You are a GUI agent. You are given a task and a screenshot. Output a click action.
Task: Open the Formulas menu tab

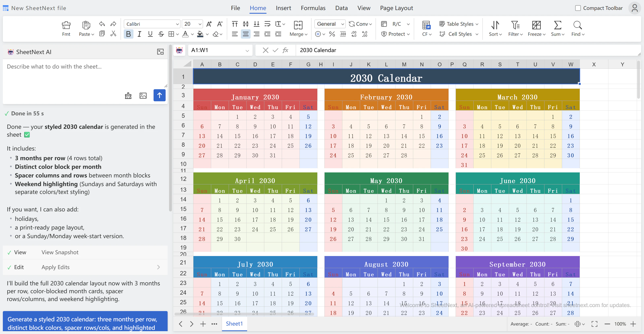pos(313,8)
